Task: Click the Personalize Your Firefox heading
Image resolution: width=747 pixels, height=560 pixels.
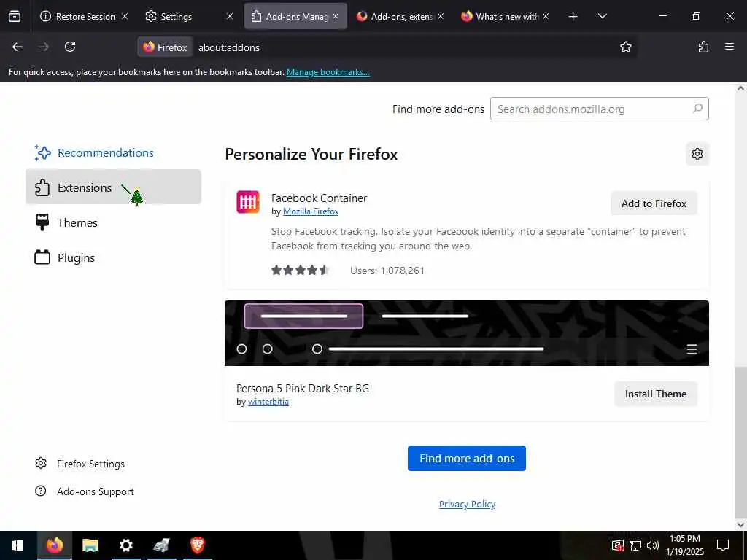Action: 311,155
